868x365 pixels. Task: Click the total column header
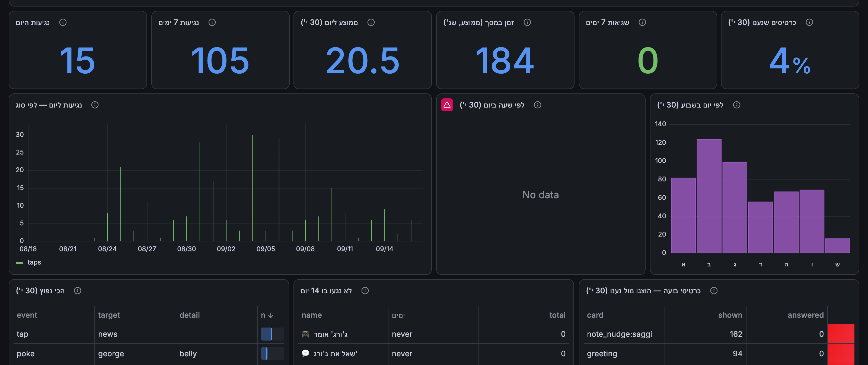click(x=557, y=315)
